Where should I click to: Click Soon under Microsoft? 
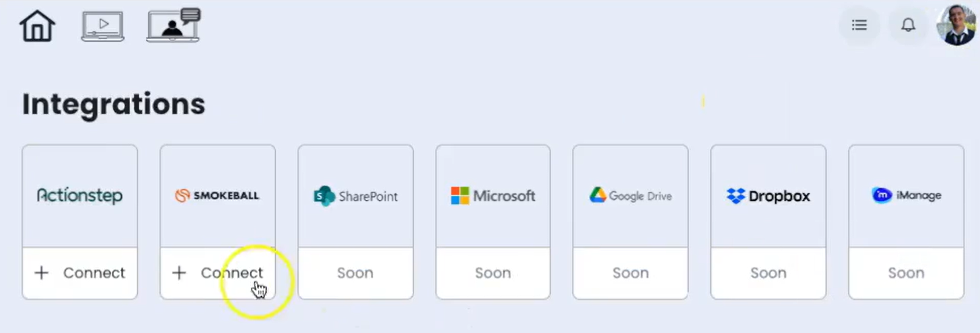tap(493, 273)
